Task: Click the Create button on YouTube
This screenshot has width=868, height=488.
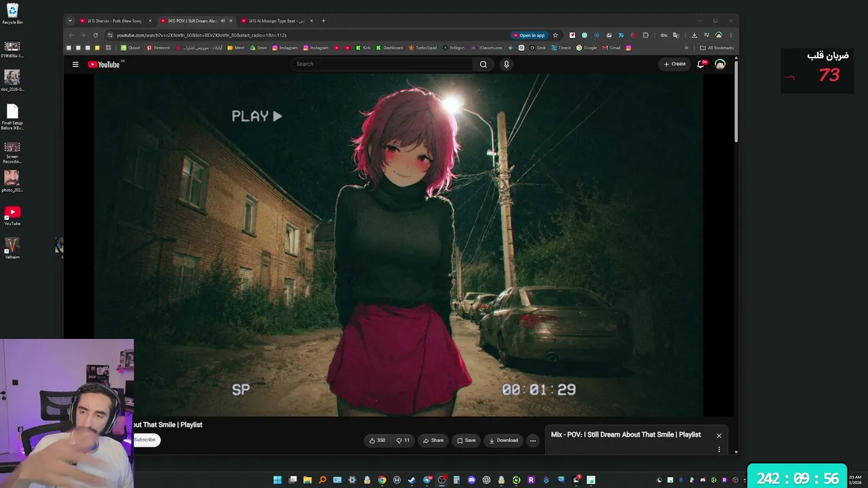Action: point(675,64)
